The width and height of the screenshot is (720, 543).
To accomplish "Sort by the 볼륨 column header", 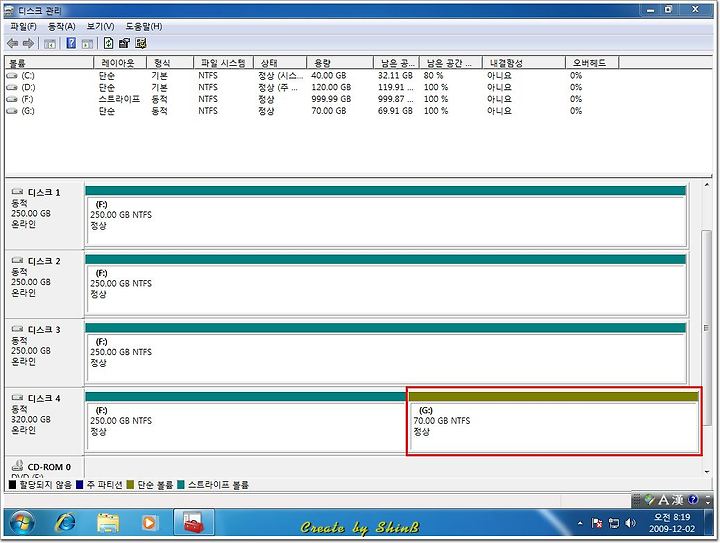I will tap(49, 63).
